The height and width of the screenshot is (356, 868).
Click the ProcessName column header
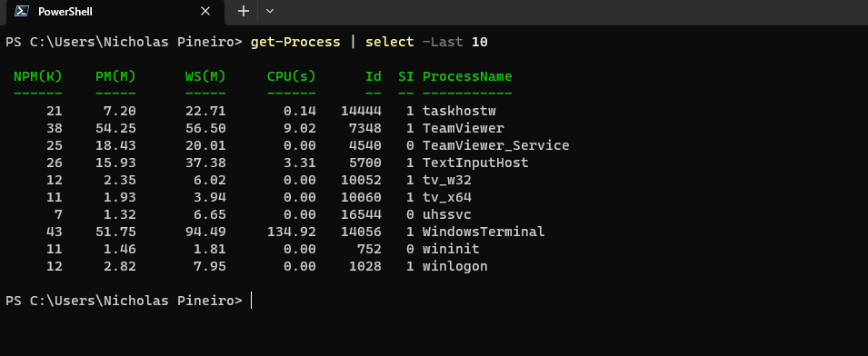[467, 76]
